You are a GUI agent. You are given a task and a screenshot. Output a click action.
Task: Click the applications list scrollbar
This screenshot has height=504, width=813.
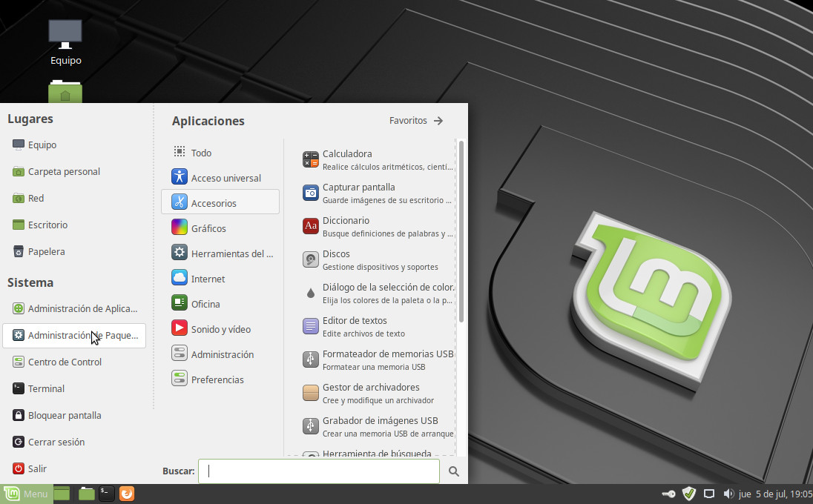pos(461,230)
